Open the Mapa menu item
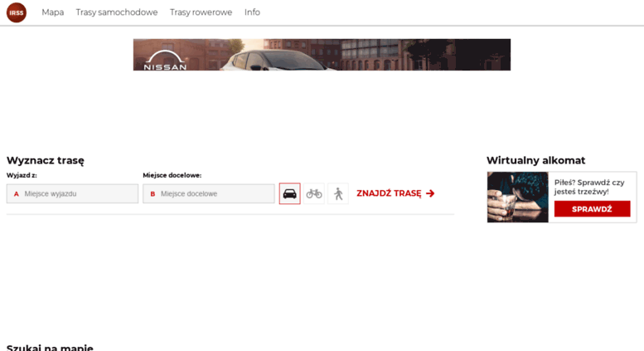This screenshot has width=644, height=351. pos(52,12)
